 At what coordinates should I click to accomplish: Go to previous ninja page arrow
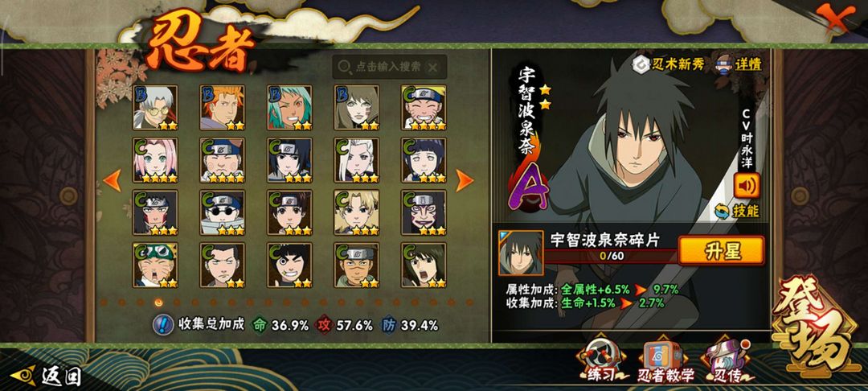pos(113,180)
